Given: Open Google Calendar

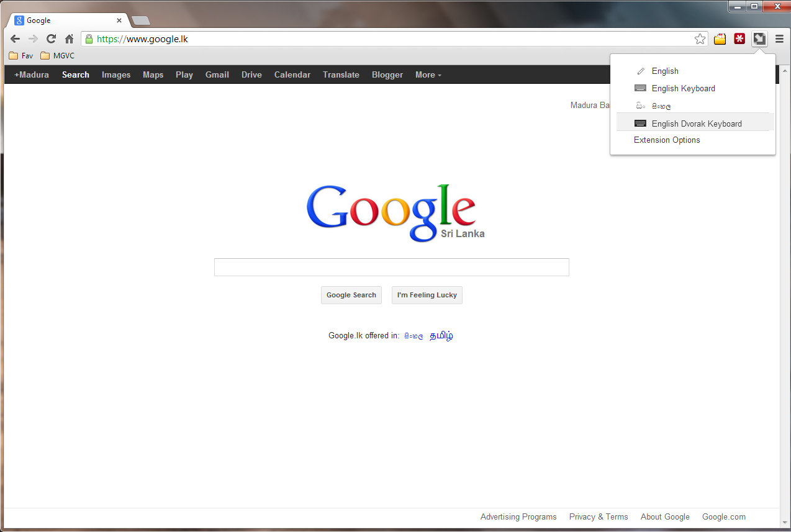Looking at the screenshot, I should coord(292,74).
